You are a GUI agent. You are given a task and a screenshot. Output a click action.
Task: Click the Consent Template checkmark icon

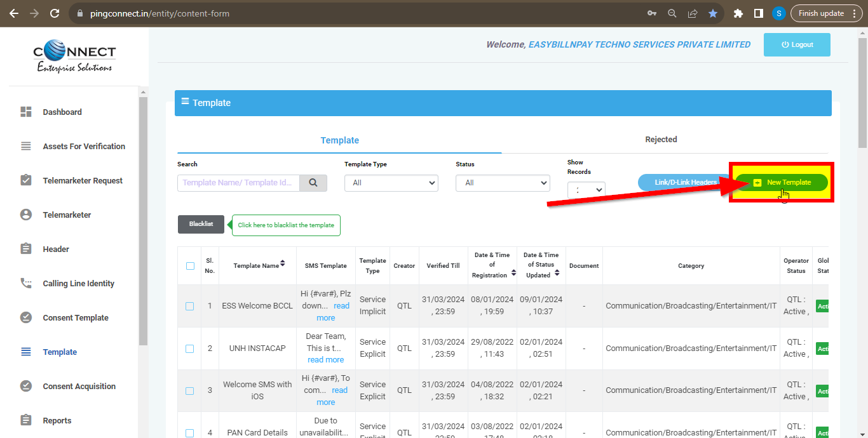point(26,317)
